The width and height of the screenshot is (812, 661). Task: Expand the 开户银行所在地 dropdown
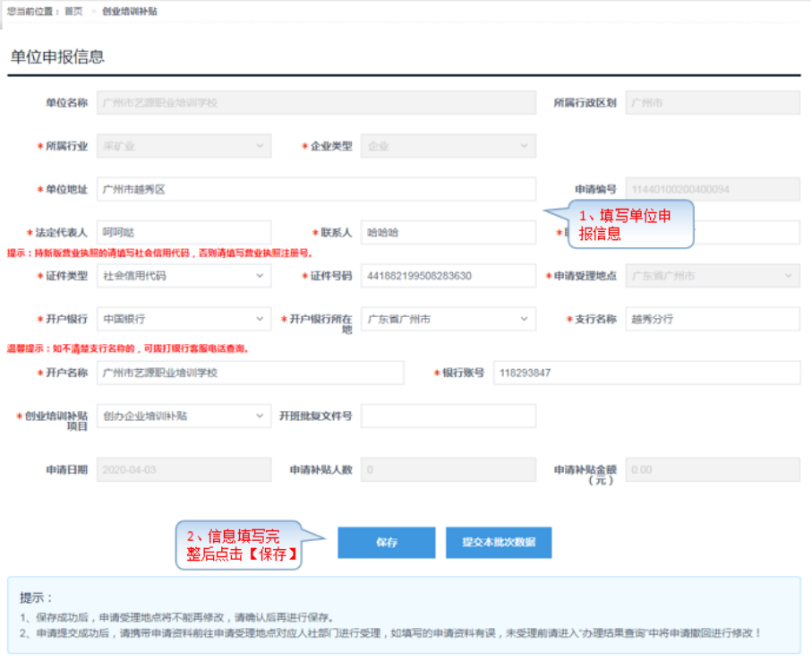point(448,319)
